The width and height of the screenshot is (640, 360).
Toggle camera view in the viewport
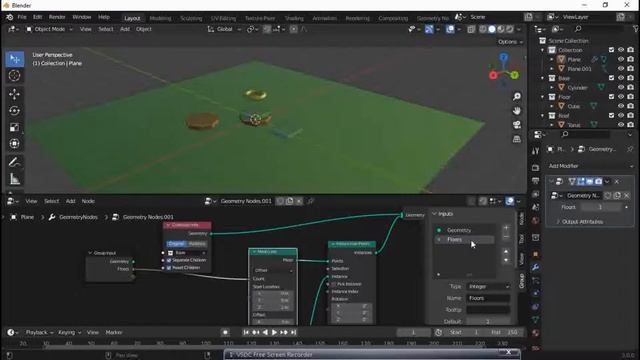click(x=517, y=125)
